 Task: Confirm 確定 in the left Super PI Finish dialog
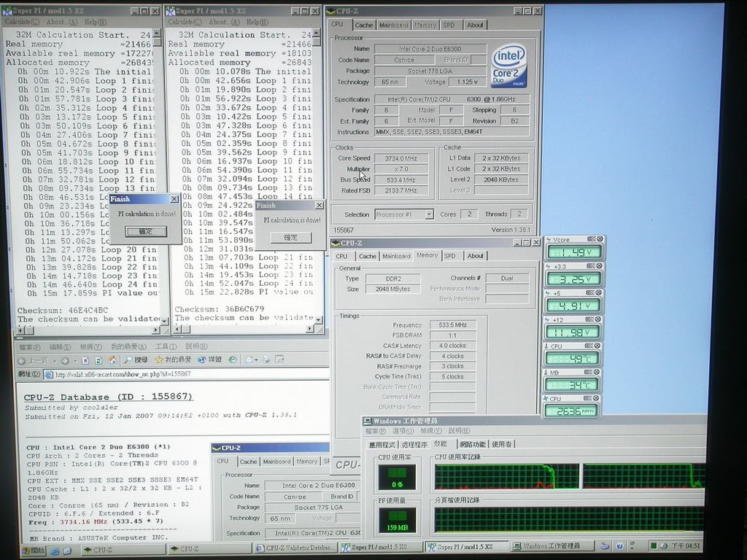pos(146,231)
